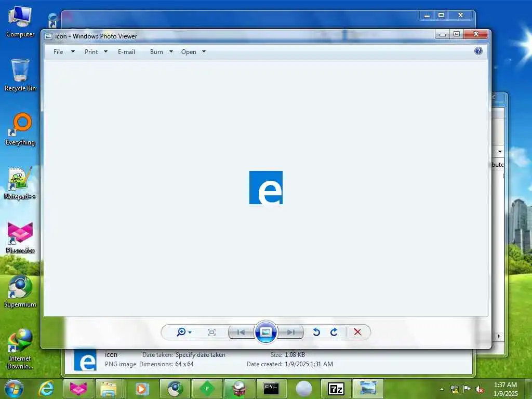Open the Print menu
Screen dimensions: 532x399
point(91,52)
